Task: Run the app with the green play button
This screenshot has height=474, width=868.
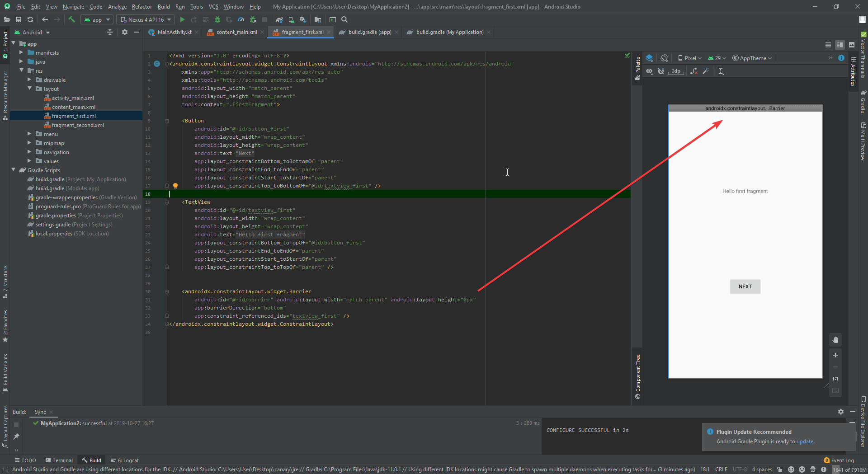Action: (182, 19)
